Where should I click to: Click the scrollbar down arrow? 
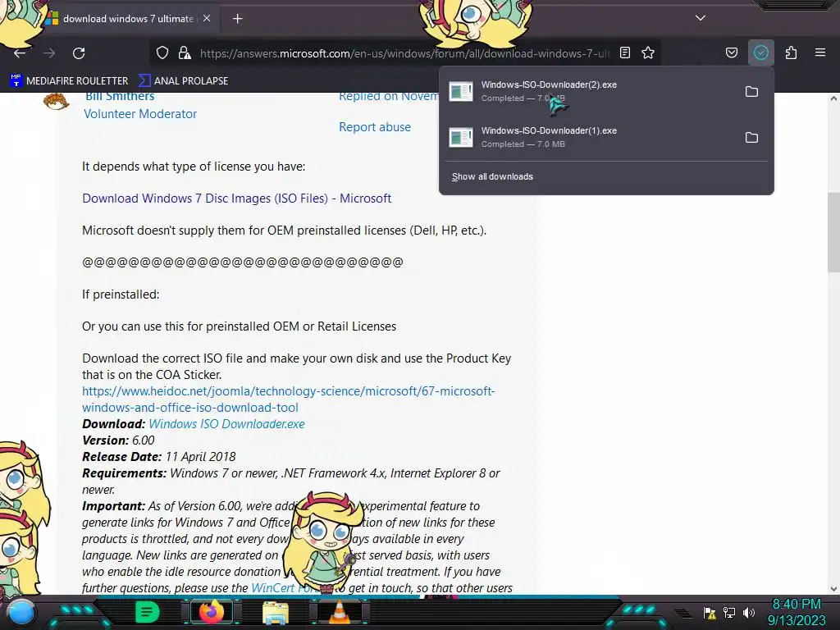tap(833, 589)
